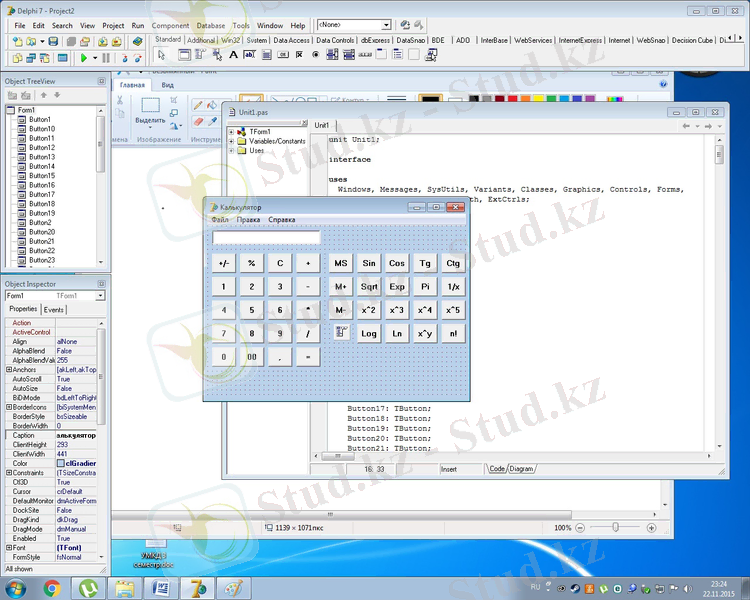This screenshot has width=750, height=600.
Task: Expand the BorderIcons property
Action: coord(9,407)
